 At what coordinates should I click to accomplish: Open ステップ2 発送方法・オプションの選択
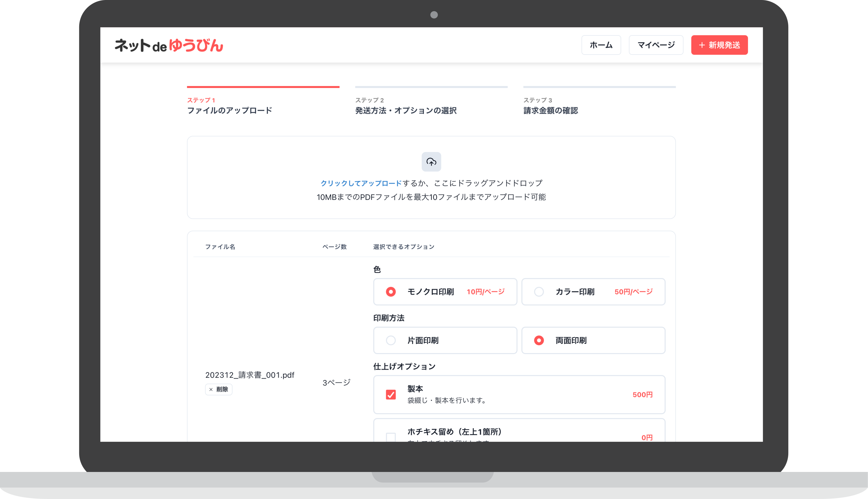coord(406,110)
